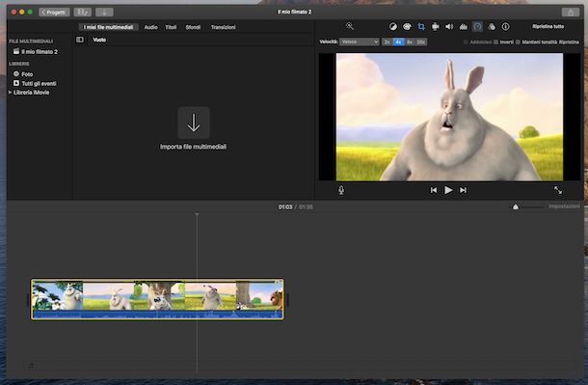Set speed multiplier to 20x
This screenshot has height=385, width=588.
(x=420, y=42)
